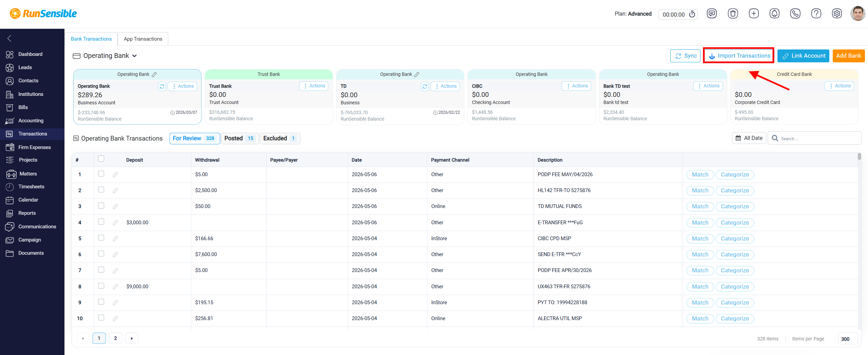Viewport: 868px width, 355px height.
Task: Show Excluded transactions tab
Action: 280,139
